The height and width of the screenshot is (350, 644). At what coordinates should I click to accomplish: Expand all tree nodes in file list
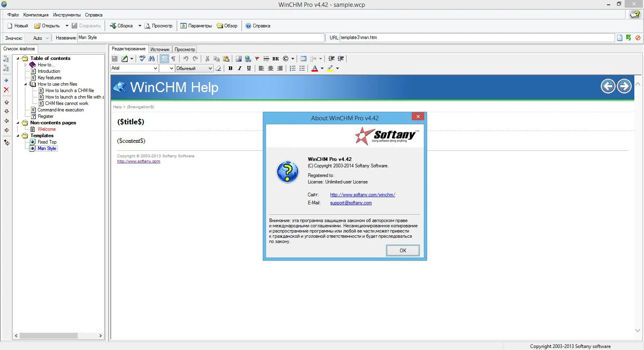pyautogui.click(x=6, y=59)
